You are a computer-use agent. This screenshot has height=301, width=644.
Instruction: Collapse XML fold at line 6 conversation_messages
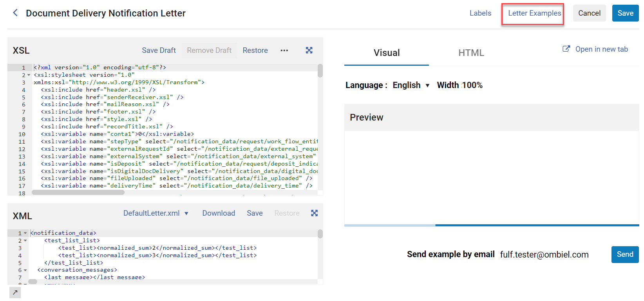25,270
